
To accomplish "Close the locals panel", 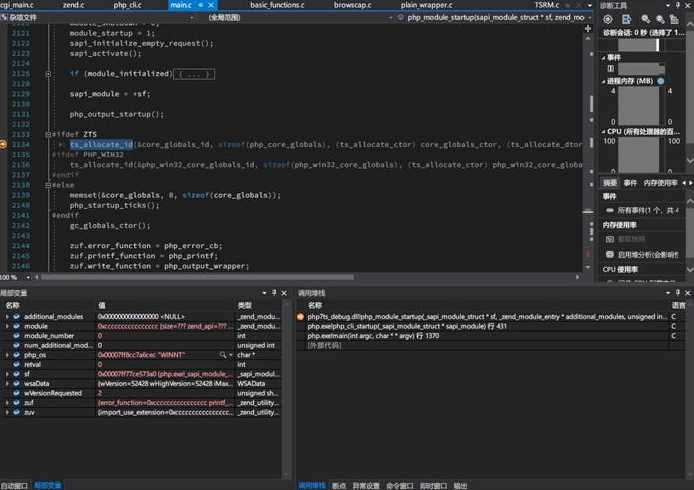I will tap(284, 293).
